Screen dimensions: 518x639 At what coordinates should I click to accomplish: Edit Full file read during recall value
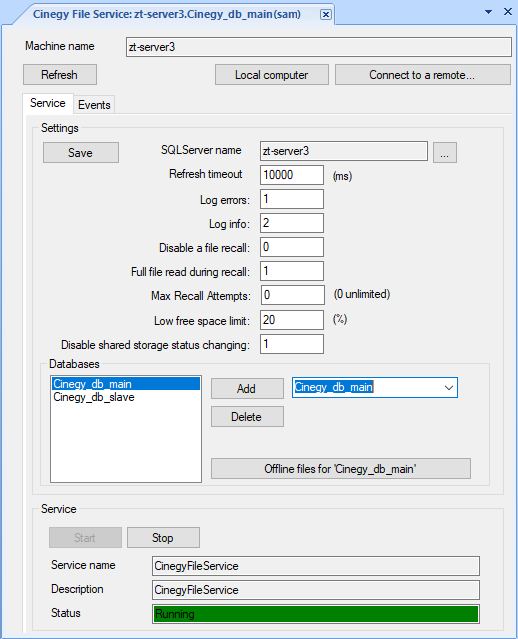(292, 271)
